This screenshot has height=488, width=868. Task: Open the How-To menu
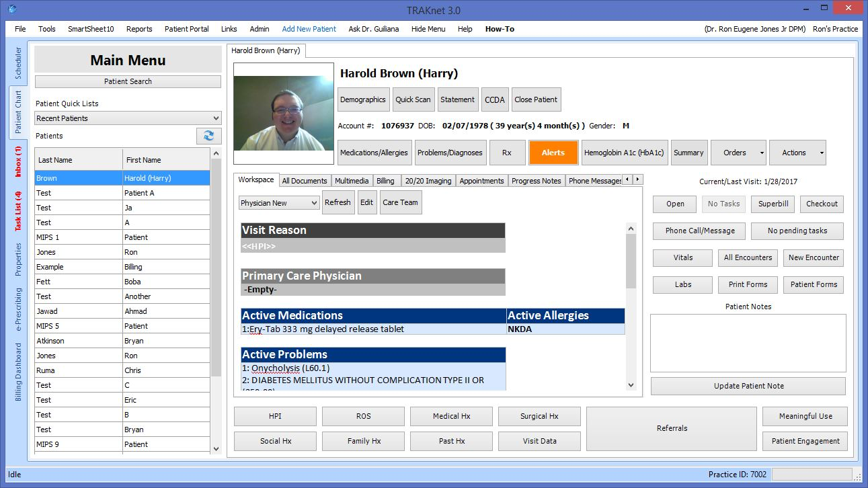pos(500,29)
